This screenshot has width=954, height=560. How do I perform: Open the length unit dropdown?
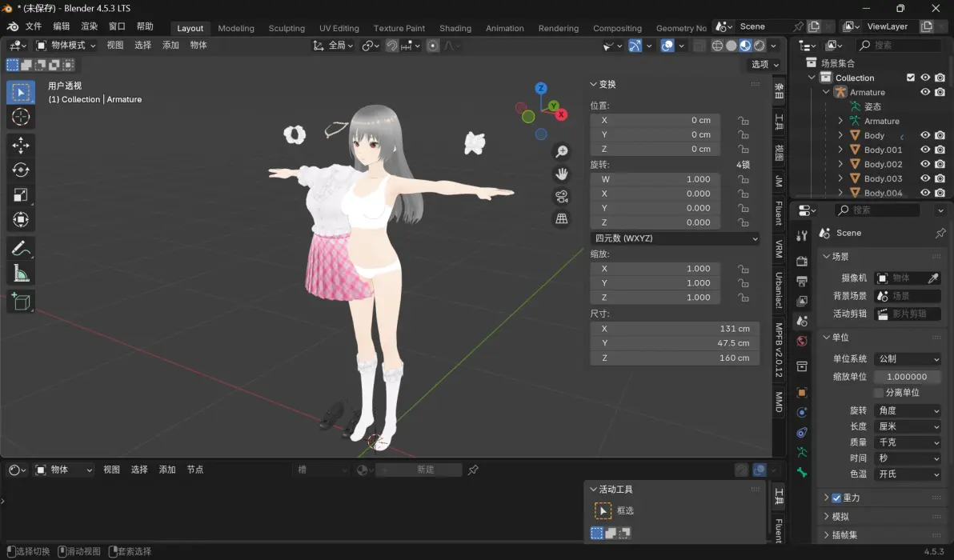point(907,427)
